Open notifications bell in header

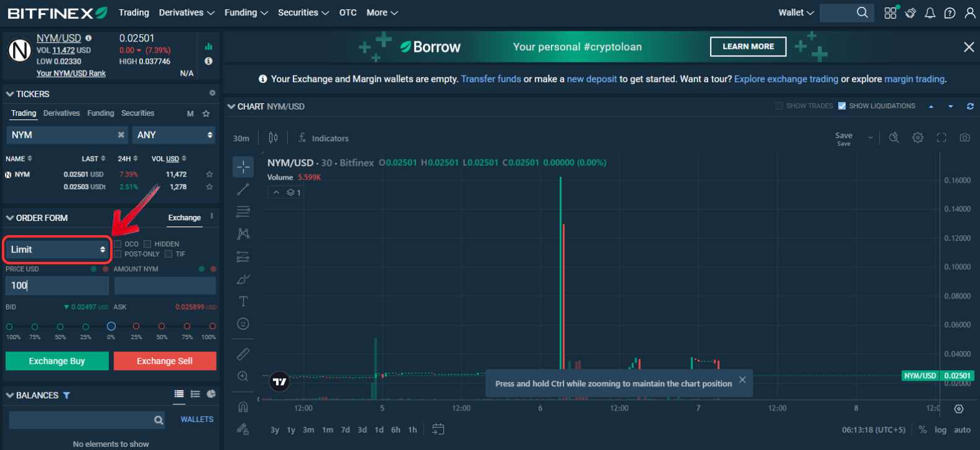tap(930, 13)
